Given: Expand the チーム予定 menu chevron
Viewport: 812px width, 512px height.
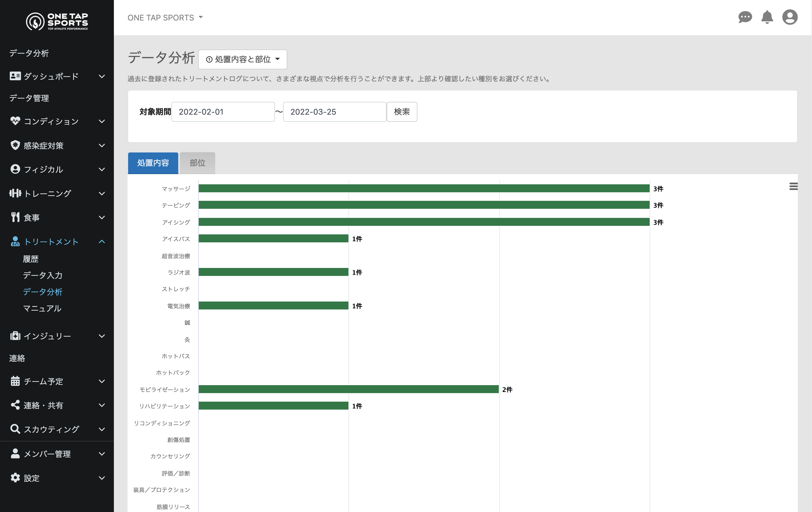Looking at the screenshot, I should tap(102, 381).
